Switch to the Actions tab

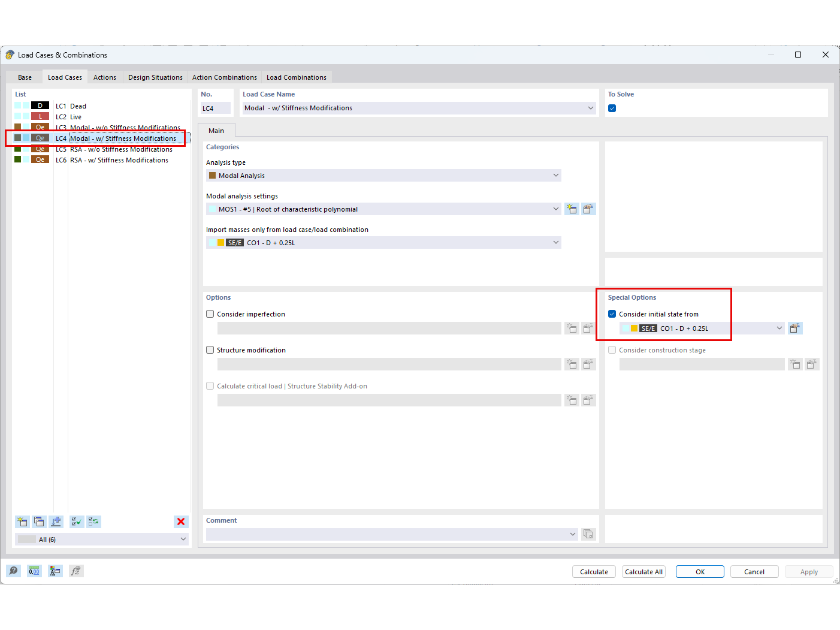(x=104, y=77)
